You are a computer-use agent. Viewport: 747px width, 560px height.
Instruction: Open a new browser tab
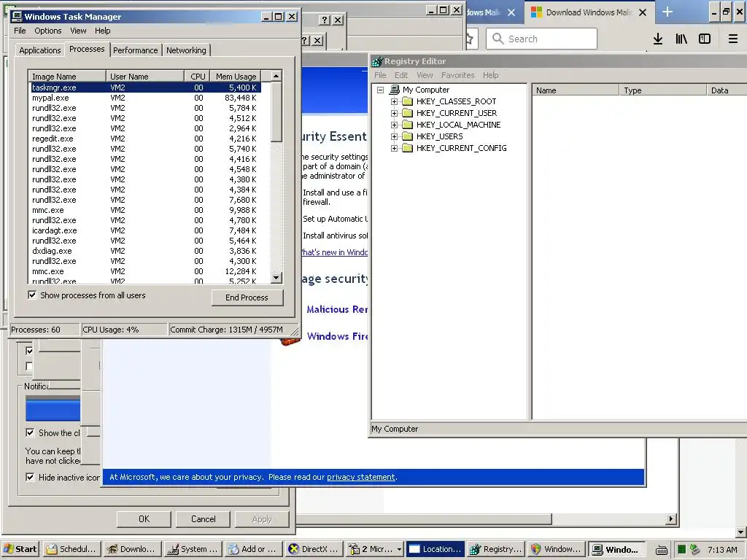[x=667, y=12]
